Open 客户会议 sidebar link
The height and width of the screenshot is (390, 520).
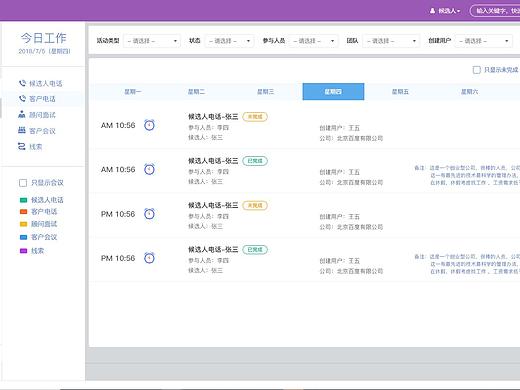[x=42, y=131]
